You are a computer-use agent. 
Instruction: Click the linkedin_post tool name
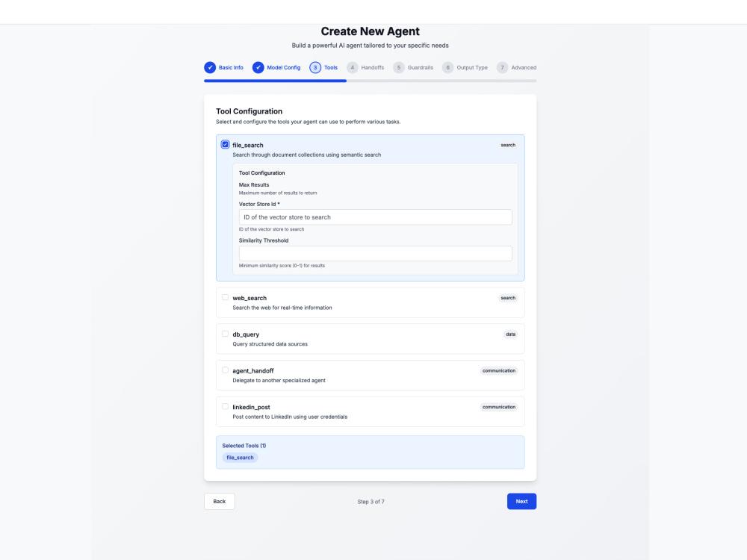[251, 407]
